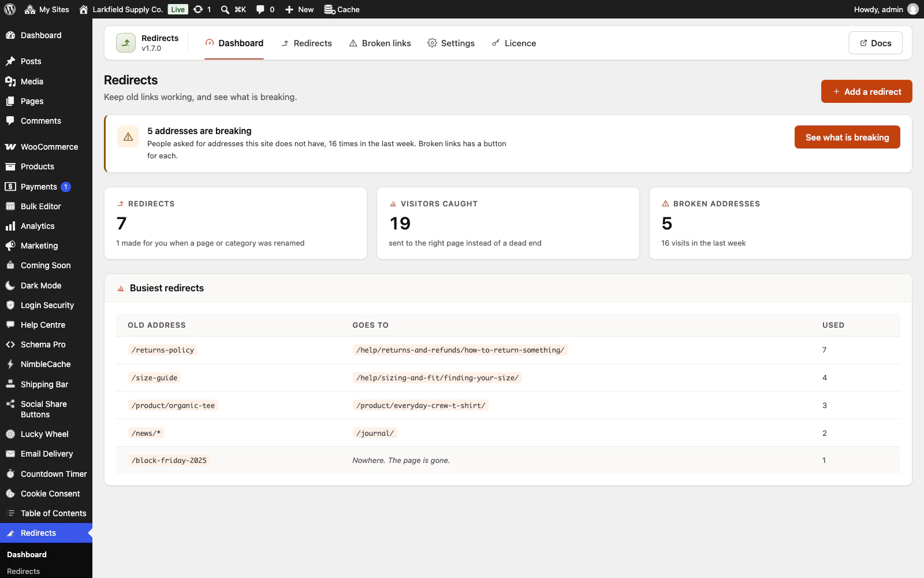Viewport: 924px width, 578px height.
Task: Open Lucky Wheel sidebar item
Action: point(46,434)
